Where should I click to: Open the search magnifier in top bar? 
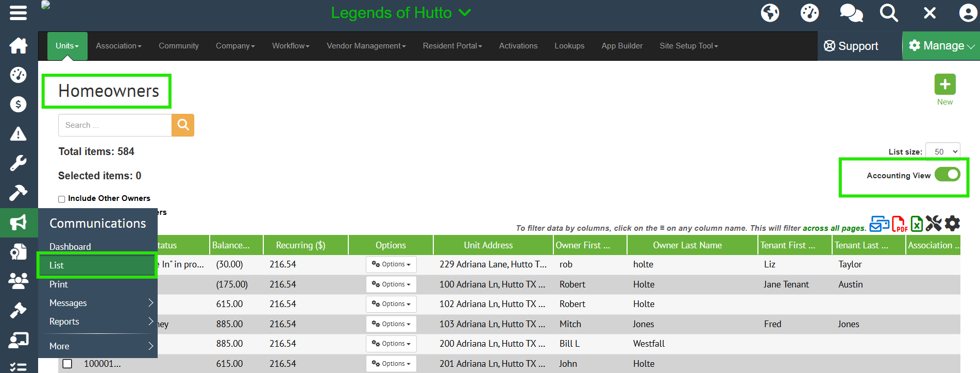click(x=889, y=13)
